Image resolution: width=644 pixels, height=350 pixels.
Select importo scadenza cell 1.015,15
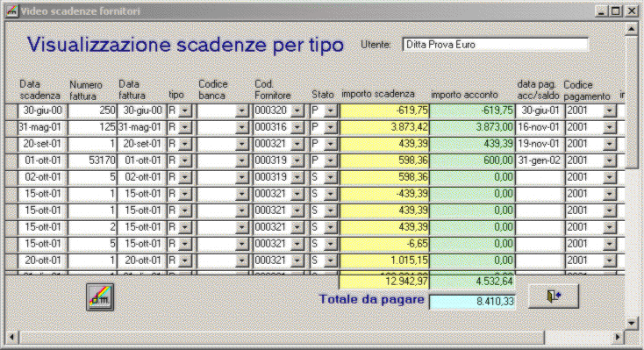tap(384, 261)
